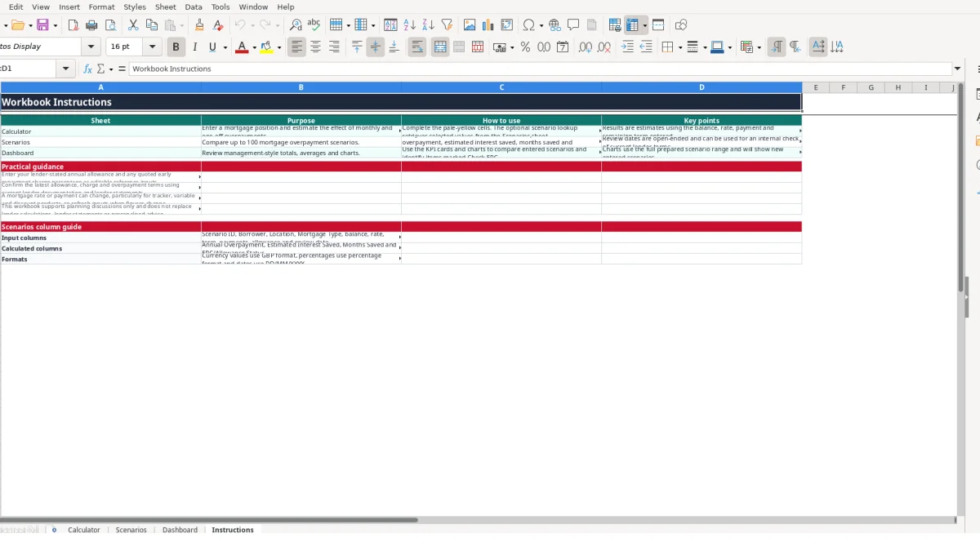Open the Function Wizard
The width and height of the screenshot is (980, 551).
coord(88,69)
